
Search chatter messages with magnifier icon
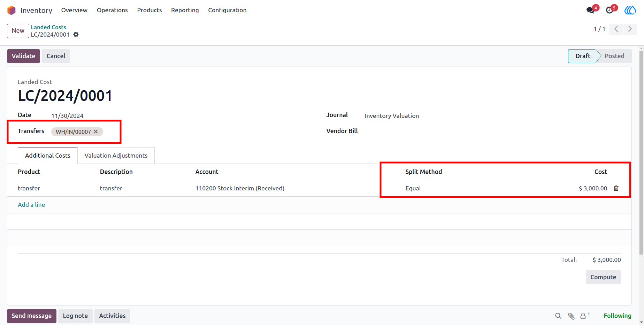(x=558, y=316)
